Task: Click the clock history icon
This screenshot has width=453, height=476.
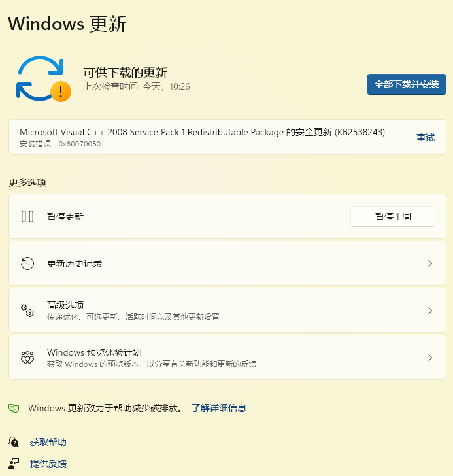Action: click(x=27, y=263)
